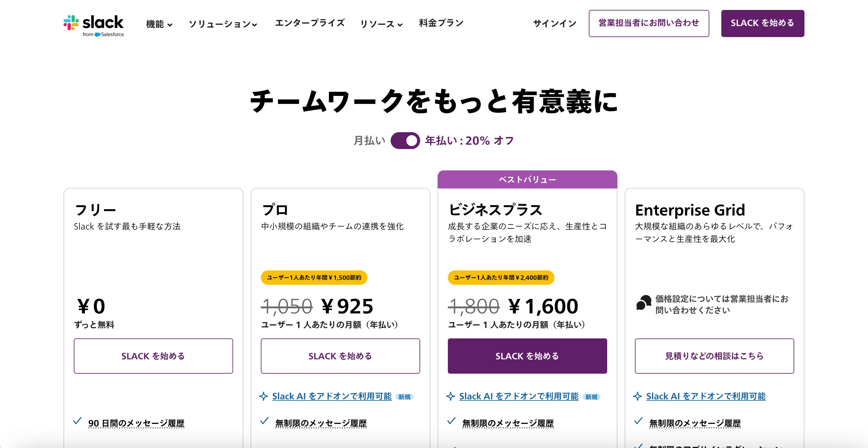This screenshot has width=868, height=448.
Task: Click the ¥925 price
Action: click(347, 306)
